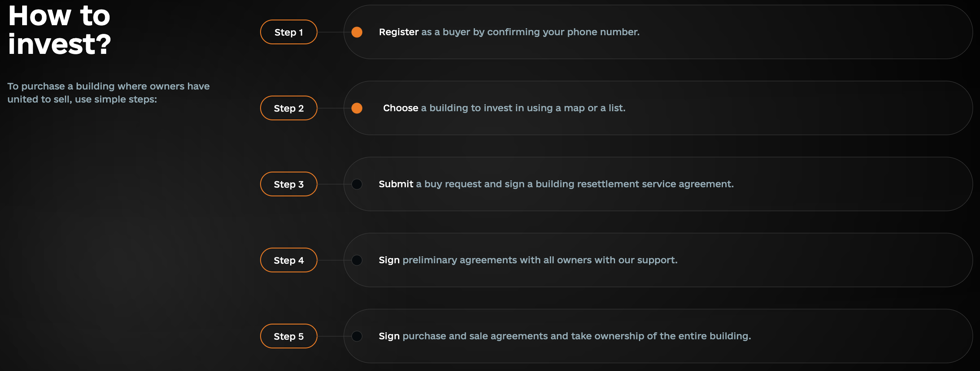
Task: Open the Step 3 pill label
Action: click(289, 184)
